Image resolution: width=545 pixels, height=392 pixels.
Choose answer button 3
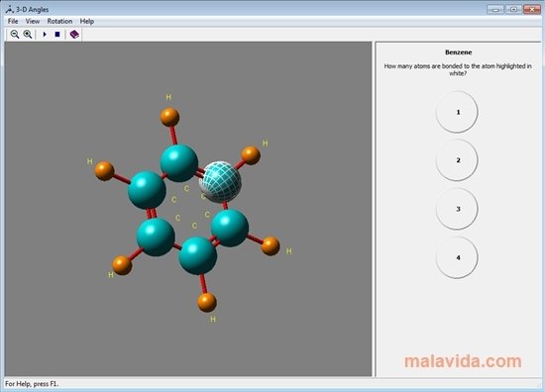[x=457, y=209]
